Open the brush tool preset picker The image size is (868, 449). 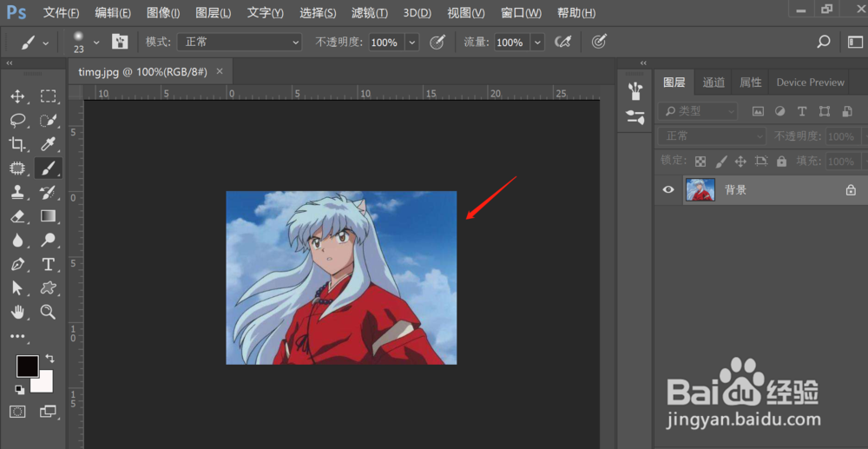coord(35,42)
